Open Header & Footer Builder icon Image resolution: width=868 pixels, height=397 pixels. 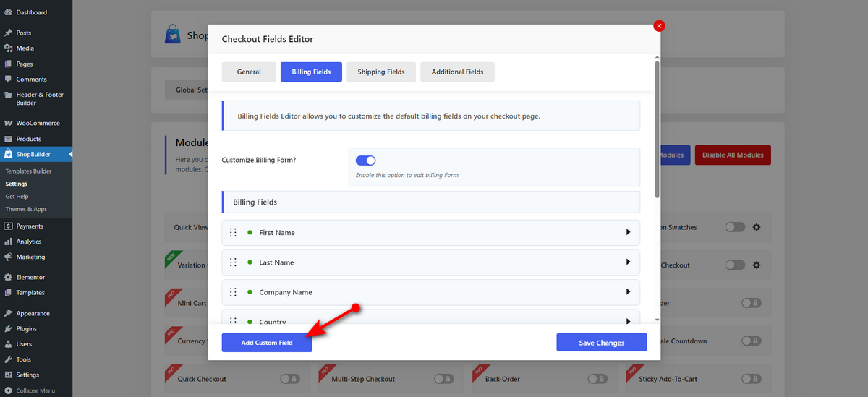click(8, 95)
